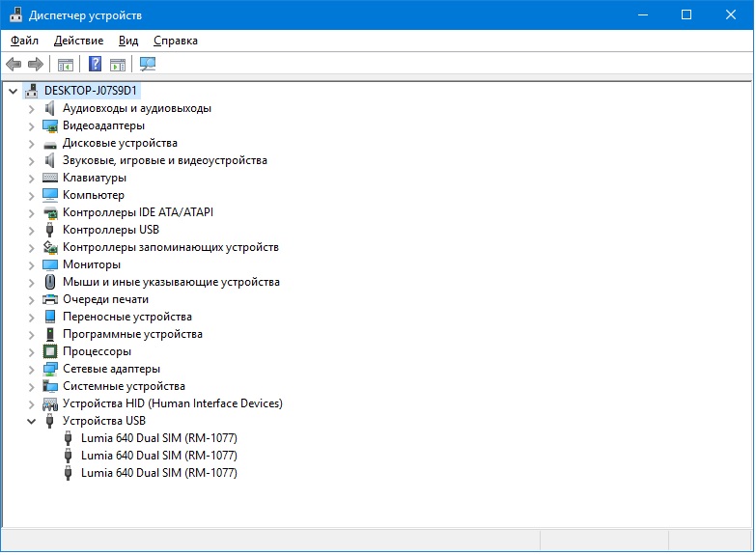Select the Компьютер label
Viewport: 756px width, 555px height.
pos(94,195)
